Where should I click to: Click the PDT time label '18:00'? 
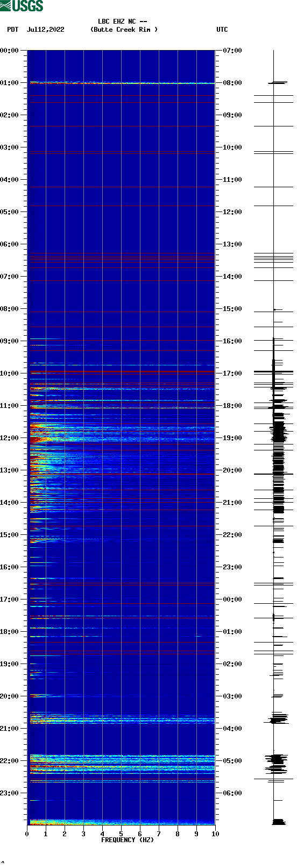point(10,632)
